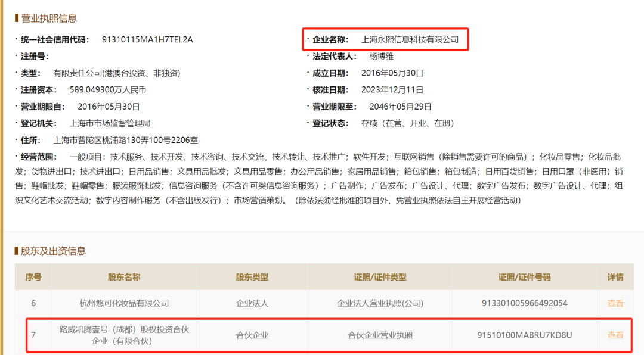The image size is (644, 355).
Task: Click the 详情 column header
Action: coord(615,277)
